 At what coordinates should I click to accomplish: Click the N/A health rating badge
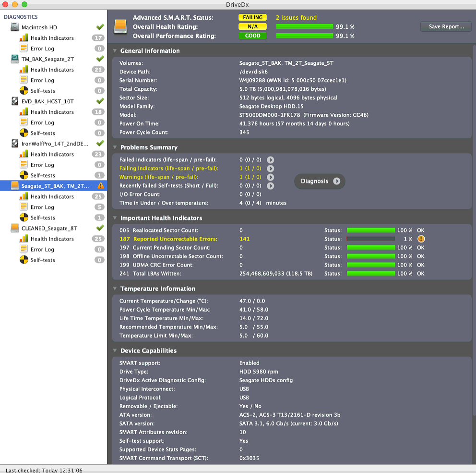(252, 26)
